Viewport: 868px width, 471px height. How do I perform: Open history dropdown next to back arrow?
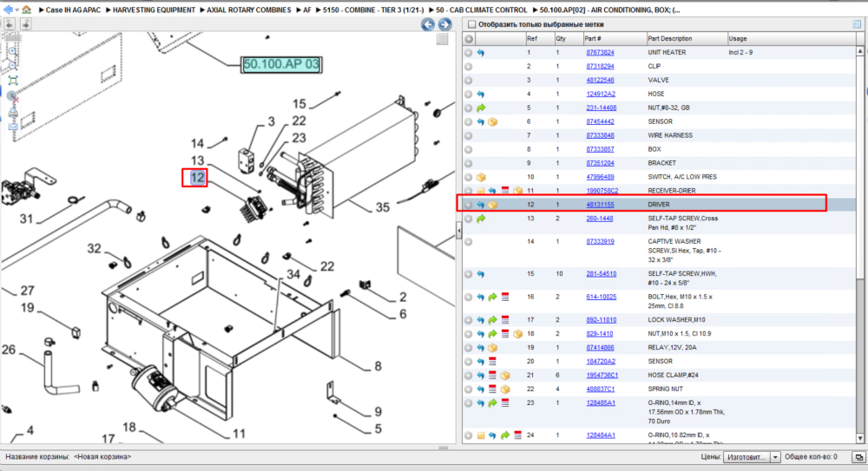click(16, 10)
